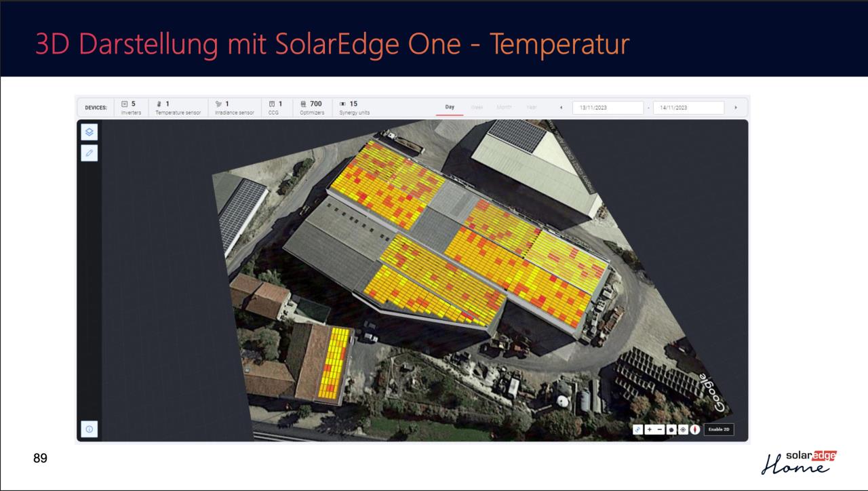Image resolution: width=868 pixels, height=491 pixels.
Task: Click the Enable 2D button
Action: [719, 429]
